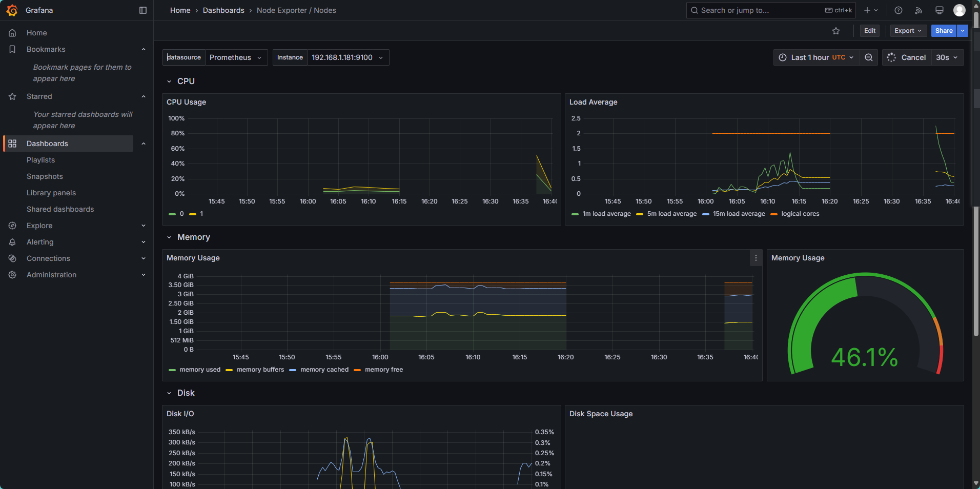Screen dimensions: 980x489
Task: Select Library panels in the sidebar
Action: [x=51, y=193]
